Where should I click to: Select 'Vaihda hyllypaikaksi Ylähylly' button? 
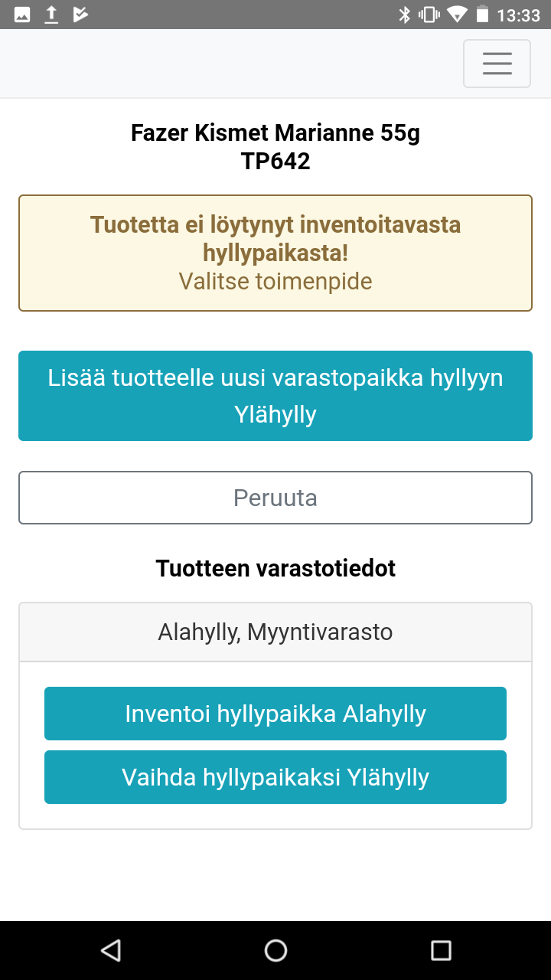[275, 777]
